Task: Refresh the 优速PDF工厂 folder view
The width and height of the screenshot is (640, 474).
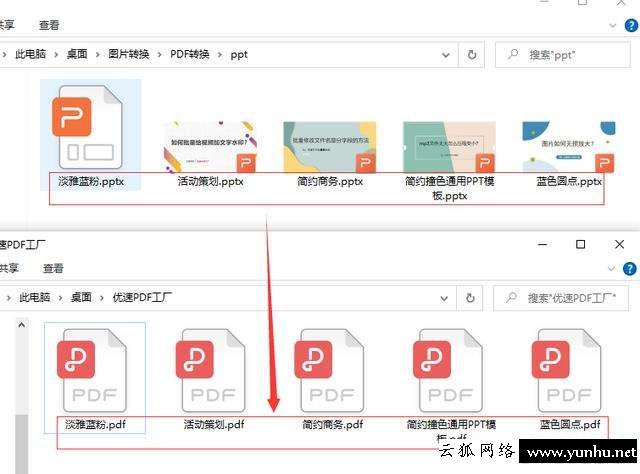Action: [470, 298]
